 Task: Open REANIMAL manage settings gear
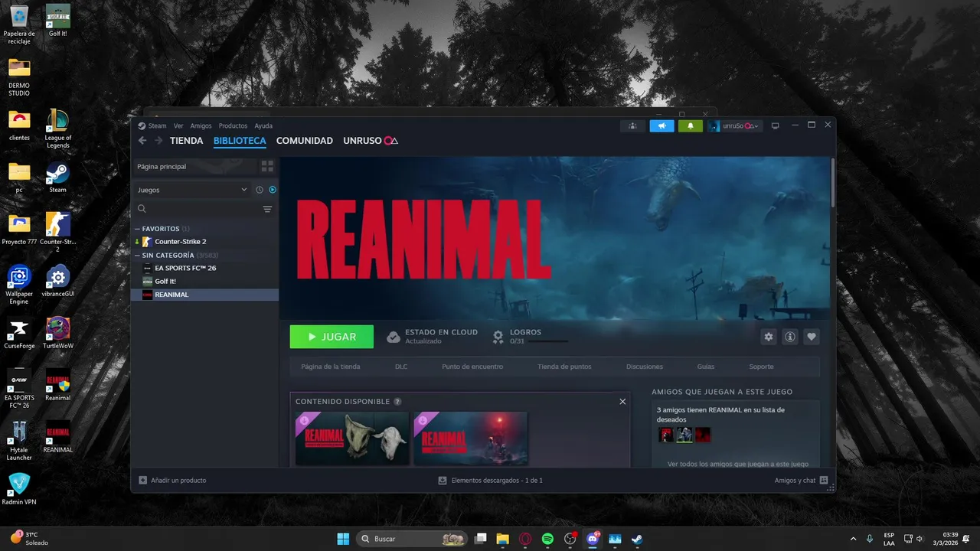(769, 337)
